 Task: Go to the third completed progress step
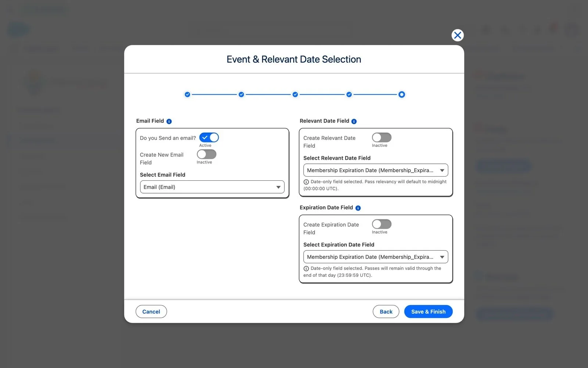coord(295,95)
